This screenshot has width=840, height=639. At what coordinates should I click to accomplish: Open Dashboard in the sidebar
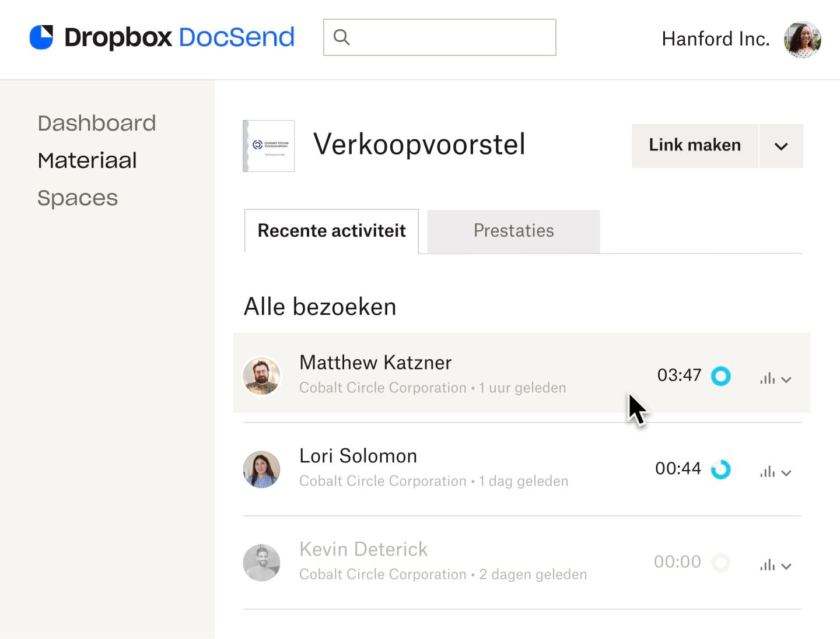[97, 124]
